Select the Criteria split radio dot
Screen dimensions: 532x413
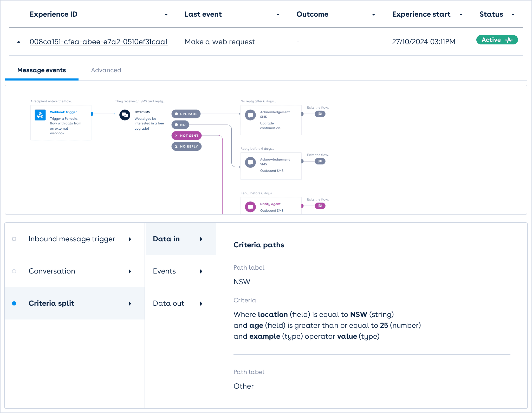tap(14, 303)
